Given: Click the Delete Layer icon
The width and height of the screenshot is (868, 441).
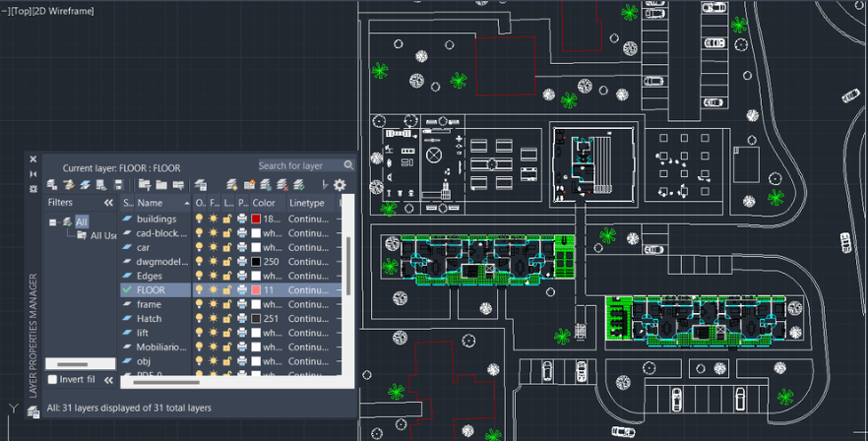Looking at the screenshot, I should [281, 184].
